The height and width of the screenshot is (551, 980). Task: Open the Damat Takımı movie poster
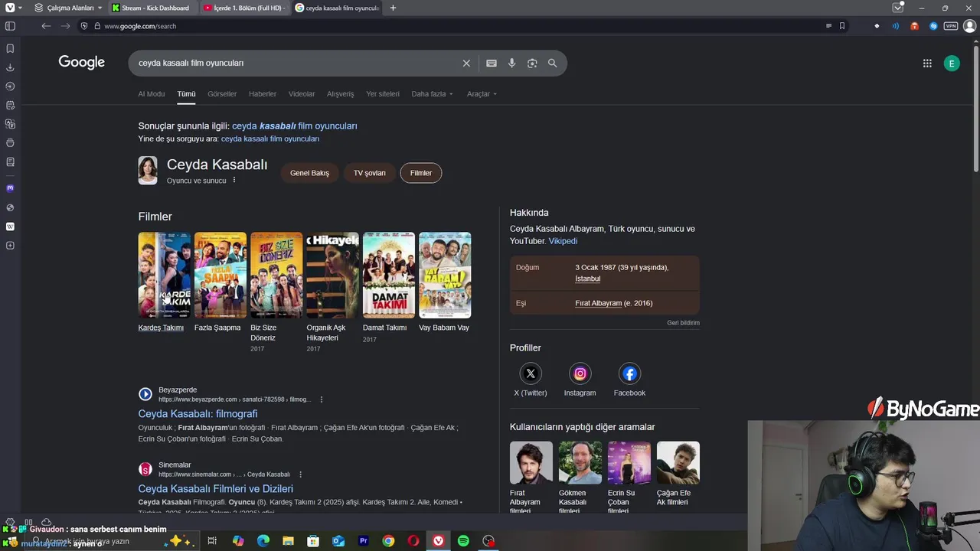(389, 275)
